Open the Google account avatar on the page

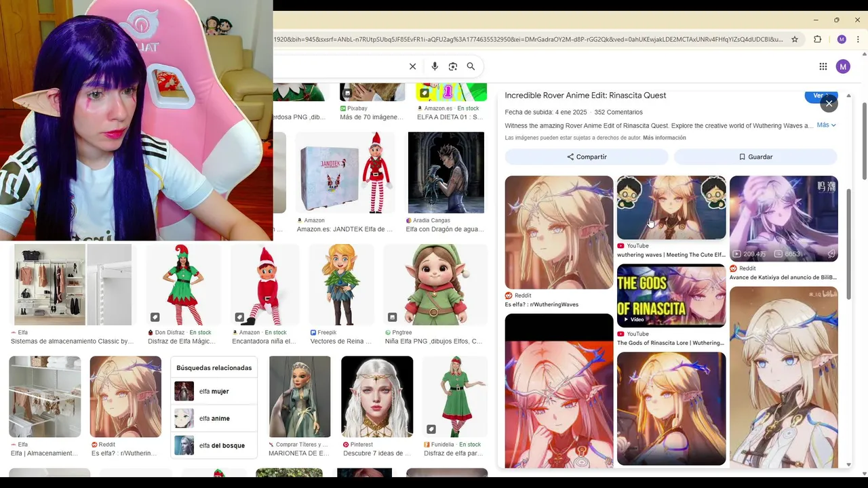pyautogui.click(x=843, y=66)
